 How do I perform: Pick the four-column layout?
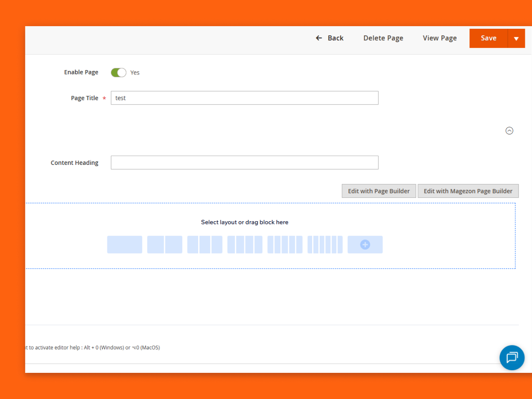245,244
